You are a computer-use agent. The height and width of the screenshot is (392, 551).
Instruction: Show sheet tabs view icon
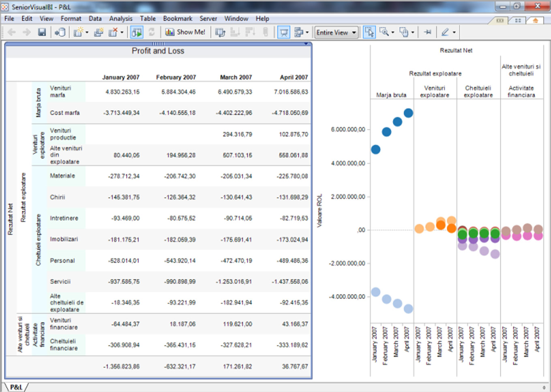pyautogui.click(x=500, y=20)
